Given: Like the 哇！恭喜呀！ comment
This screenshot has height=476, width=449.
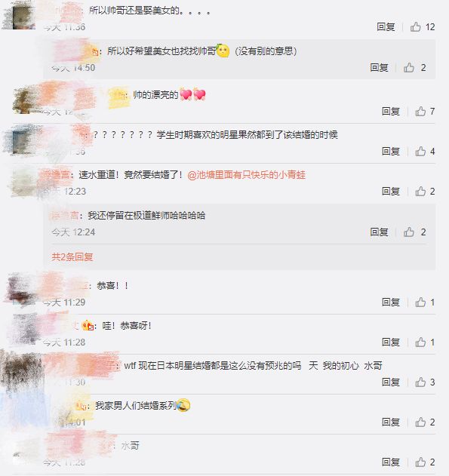Looking at the screenshot, I should pos(420,342).
